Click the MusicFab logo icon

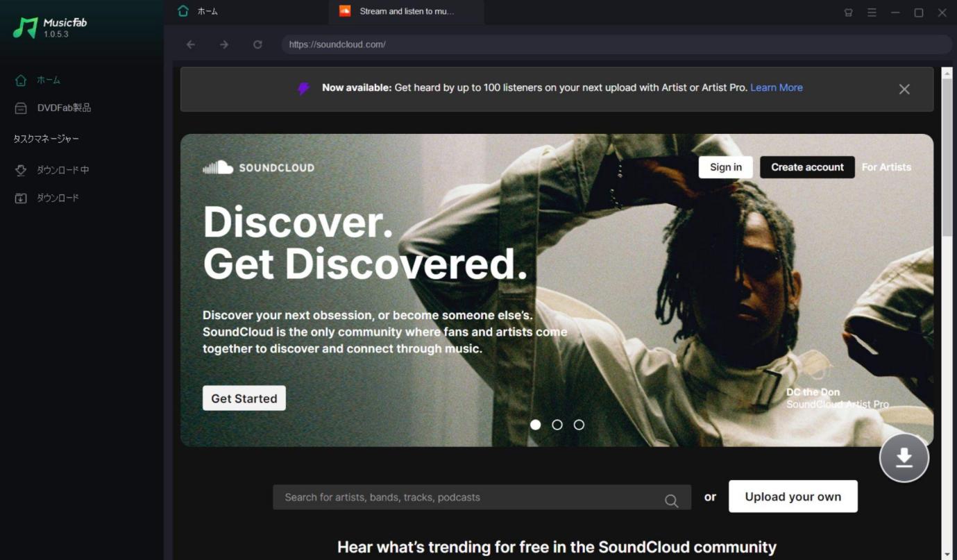[x=25, y=28]
